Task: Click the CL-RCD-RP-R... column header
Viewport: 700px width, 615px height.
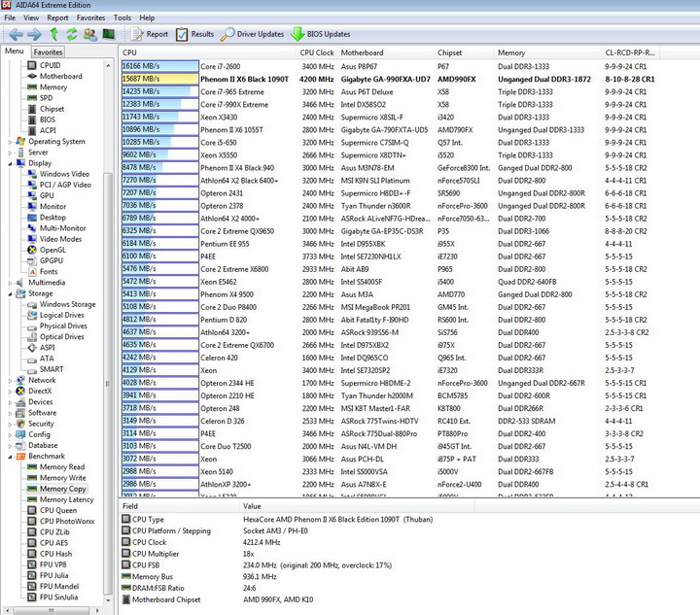Action: (630, 52)
